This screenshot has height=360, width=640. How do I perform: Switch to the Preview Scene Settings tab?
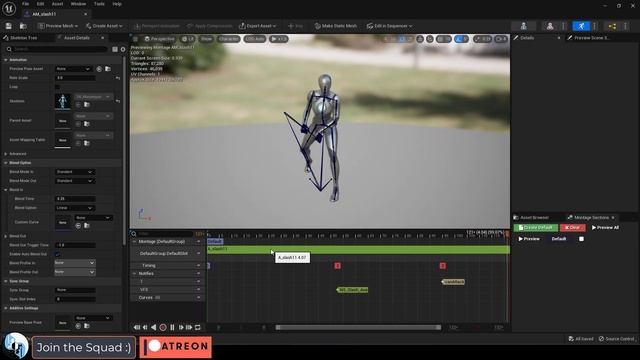(592, 38)
